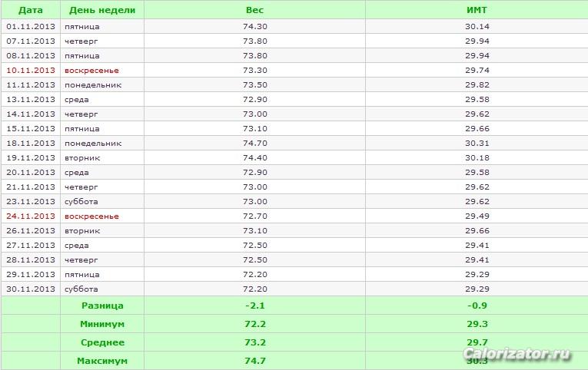Viewport: 588px width, 370px height.
Task: Click the воскресенье label for 24.11.2013
Action: (91, 216)
